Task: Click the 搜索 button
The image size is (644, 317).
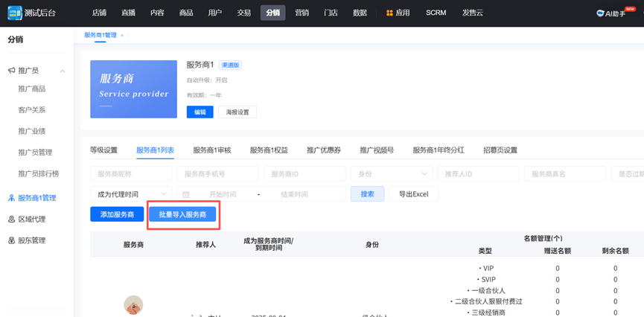Action: click(367, 194)
